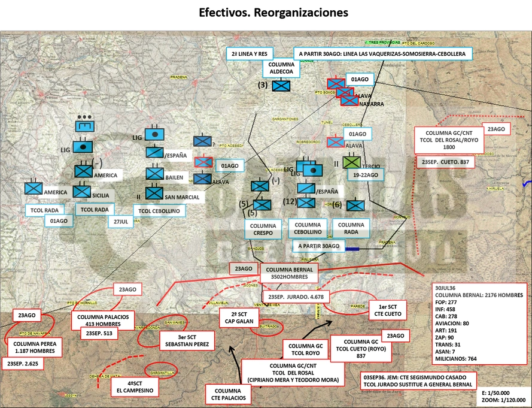
Task: Select the '1er SCT CTE CUETO' box
Action: (x=388, y=310)
